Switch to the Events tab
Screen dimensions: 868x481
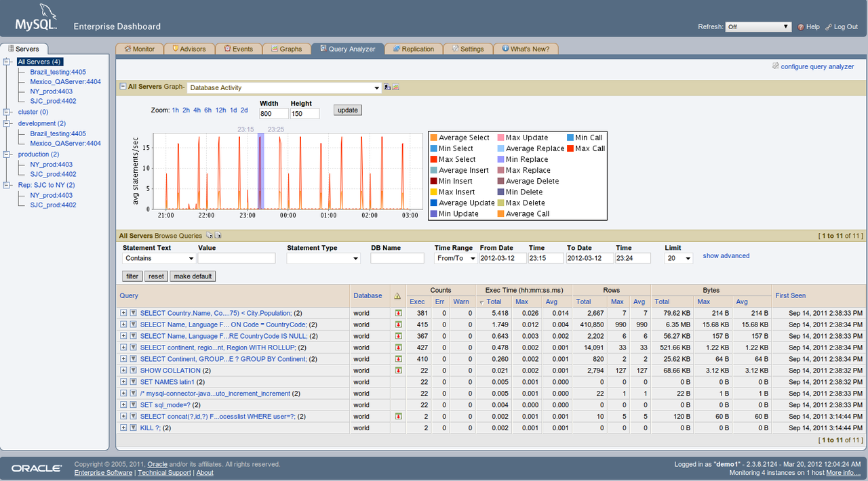point(238,49)
